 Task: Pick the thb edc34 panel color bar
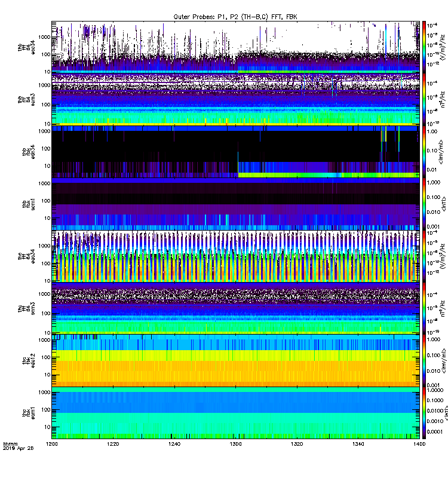424,152
